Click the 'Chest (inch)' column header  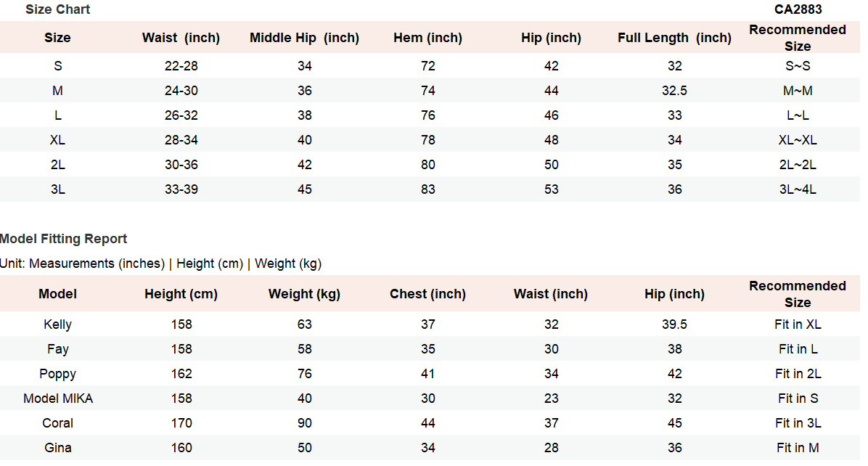(x=427, y=294)
